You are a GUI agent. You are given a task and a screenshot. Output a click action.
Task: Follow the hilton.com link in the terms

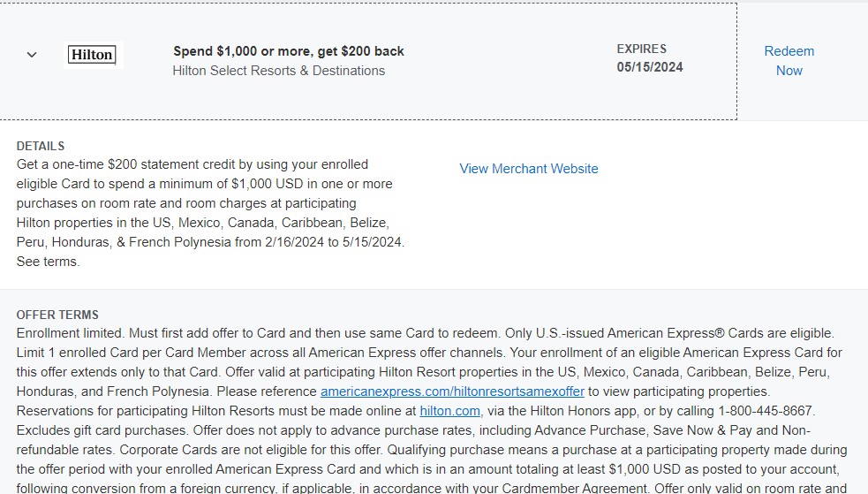pyautogui.click(x=449, y=411)
